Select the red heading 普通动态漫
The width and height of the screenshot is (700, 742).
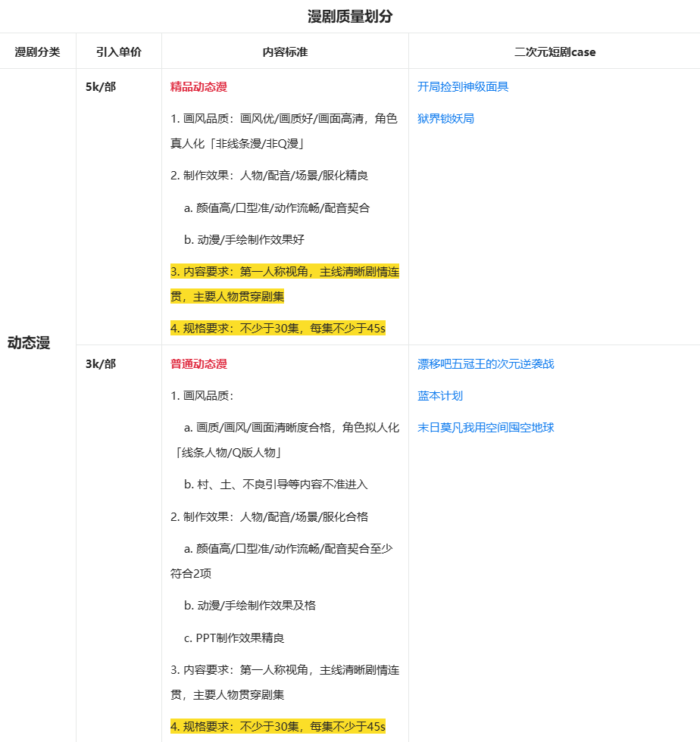[x=199, y=363]
